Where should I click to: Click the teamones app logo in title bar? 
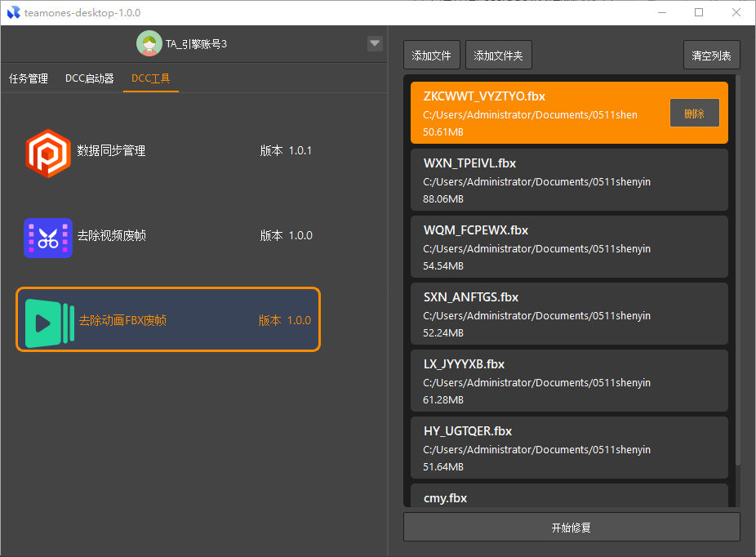[x=13, y=12]
